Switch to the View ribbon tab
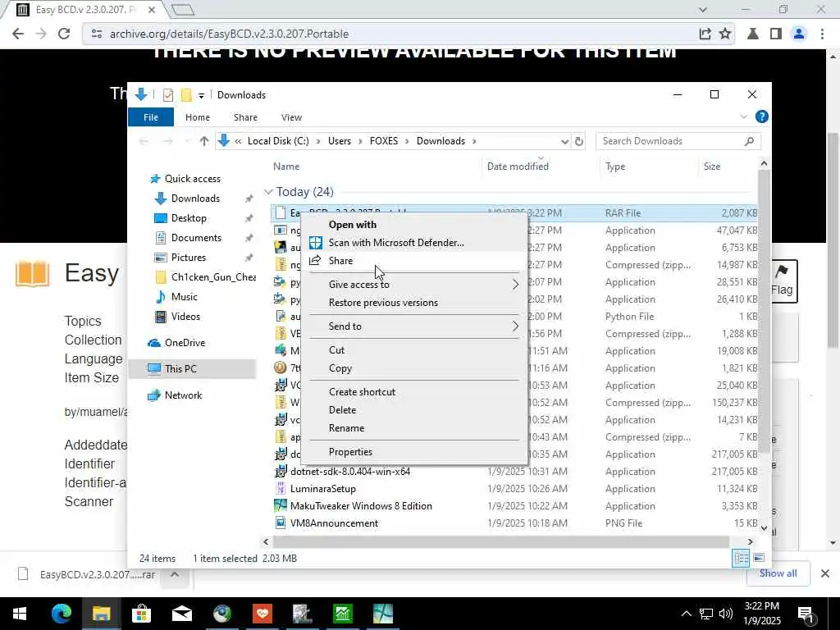 point(291,117)
